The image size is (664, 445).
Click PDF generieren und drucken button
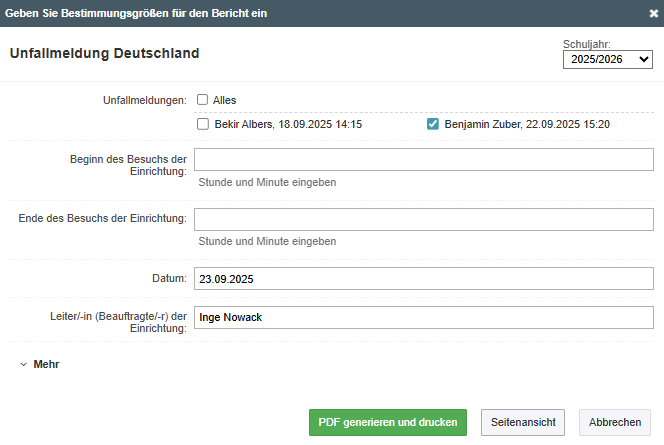click(388, 422)
